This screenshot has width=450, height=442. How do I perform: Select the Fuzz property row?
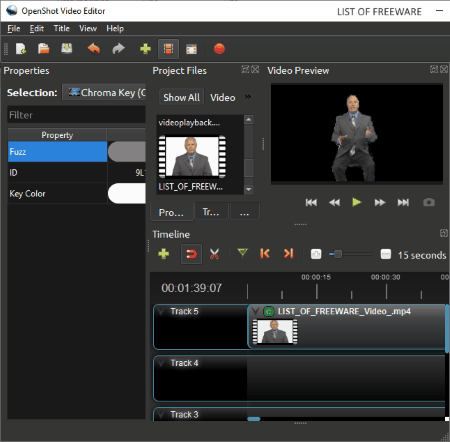(x=57, y=152)
